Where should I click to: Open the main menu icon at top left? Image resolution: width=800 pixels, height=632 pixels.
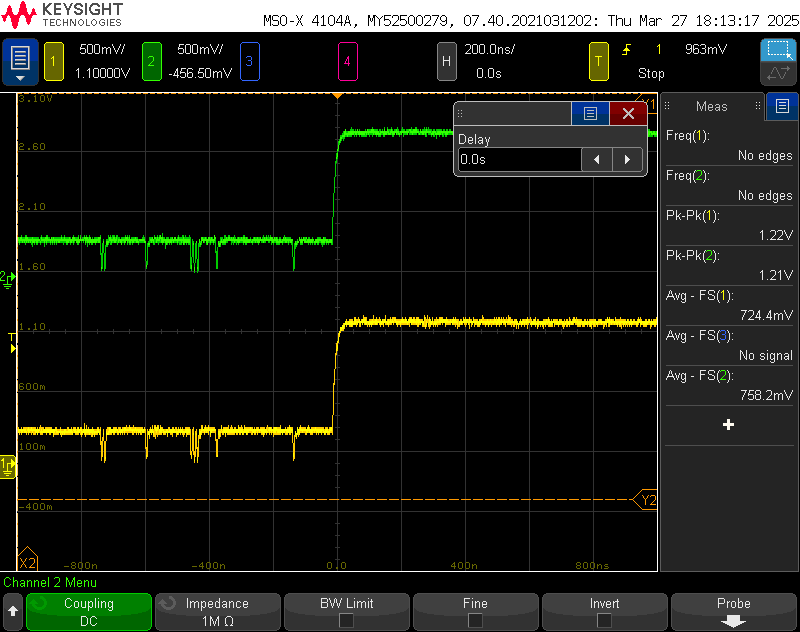[20, 61]
